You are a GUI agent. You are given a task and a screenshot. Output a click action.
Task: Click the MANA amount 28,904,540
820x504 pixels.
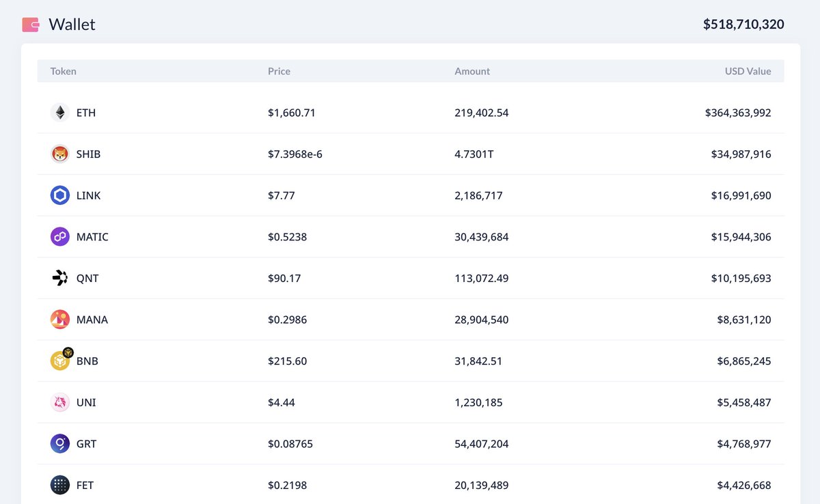pyautogui.click(x=482, y=320)
